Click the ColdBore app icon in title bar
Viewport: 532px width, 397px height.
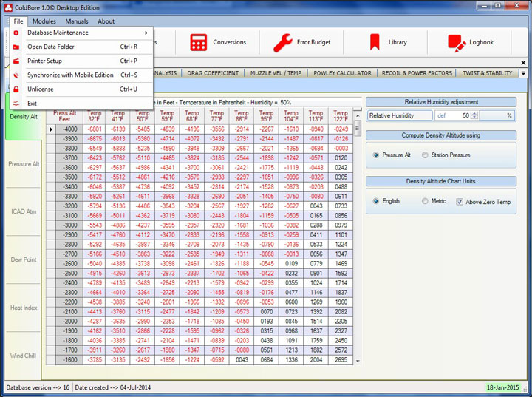(x=8, y=7)
